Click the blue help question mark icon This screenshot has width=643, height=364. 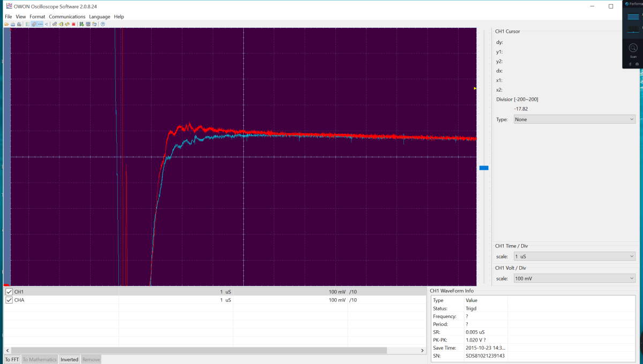pyautogui.click(x=103, y=24)
